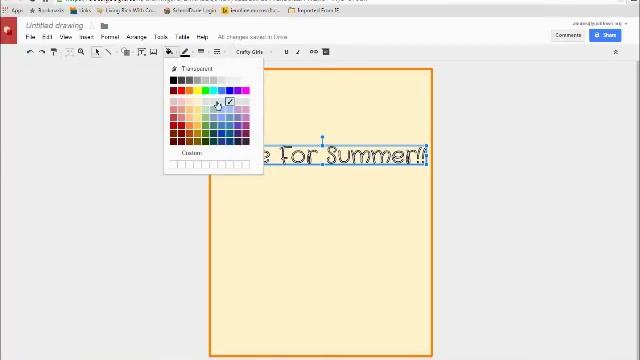640x360 pixels.
Task: Toggle Bold text formatting
Action: pyautogui.click(x=286, y=52)
